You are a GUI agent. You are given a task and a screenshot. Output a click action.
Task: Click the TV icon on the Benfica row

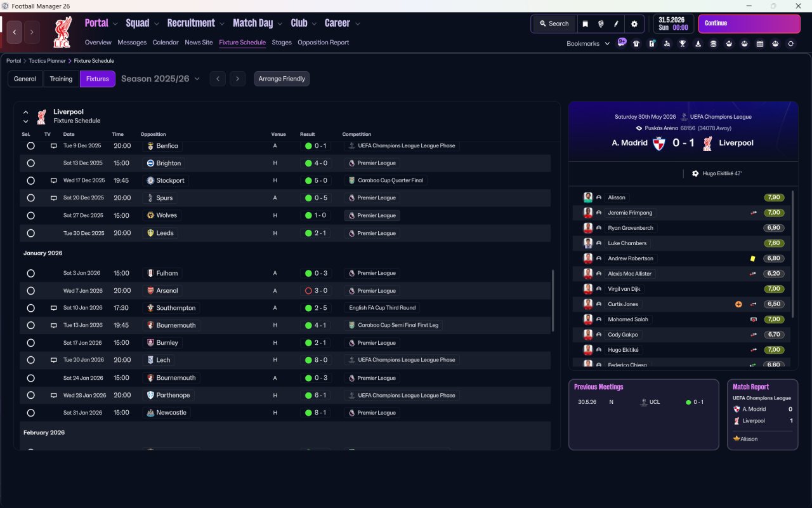click(54, 146)
